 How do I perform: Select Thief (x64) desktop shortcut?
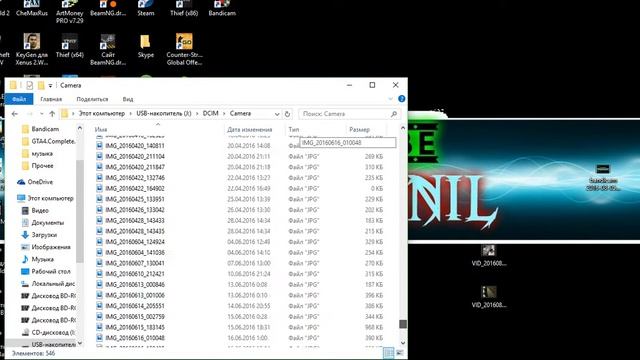[x=70, y=46]
